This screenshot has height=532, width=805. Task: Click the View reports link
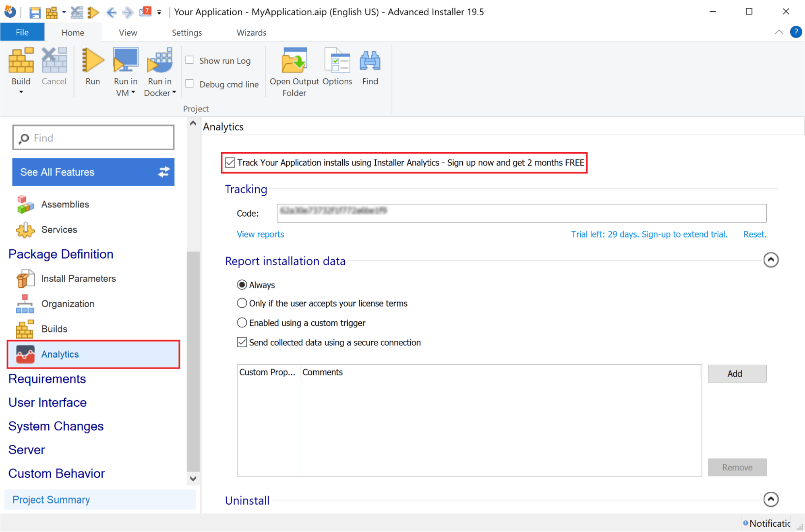pos(260,234)
